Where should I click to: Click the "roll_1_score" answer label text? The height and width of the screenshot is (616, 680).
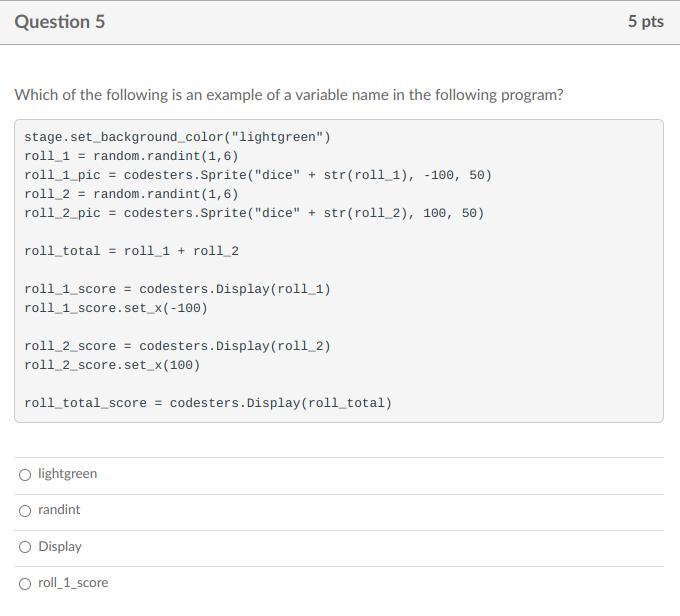pyautogui.click(x=73, y=583)
